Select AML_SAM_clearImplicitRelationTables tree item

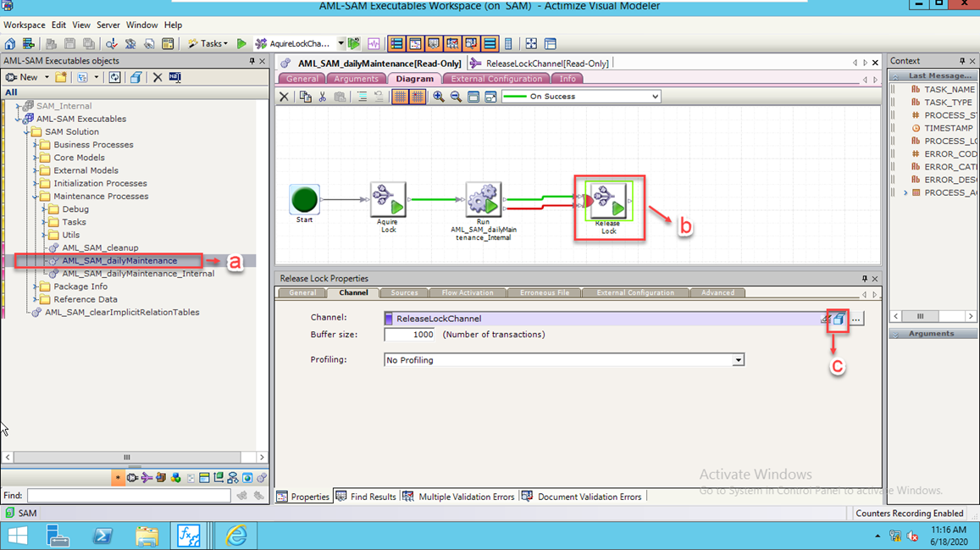pos(122,313)
